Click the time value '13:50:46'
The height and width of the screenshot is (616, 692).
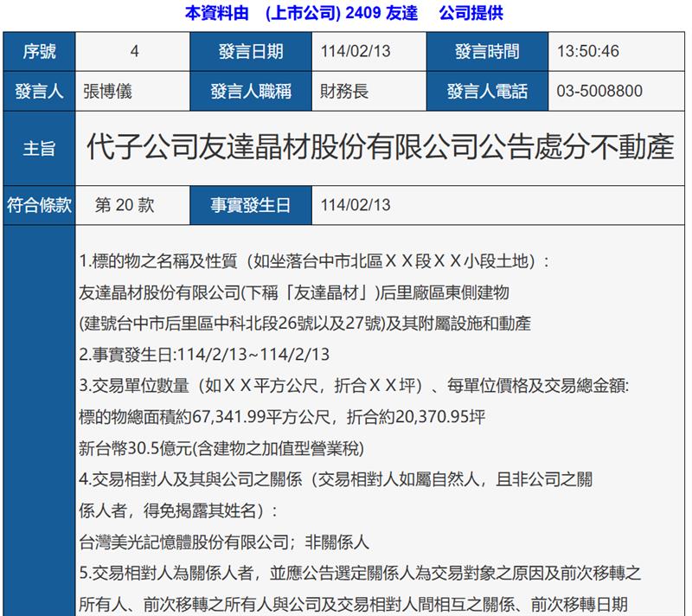click(x=587, y=51)
